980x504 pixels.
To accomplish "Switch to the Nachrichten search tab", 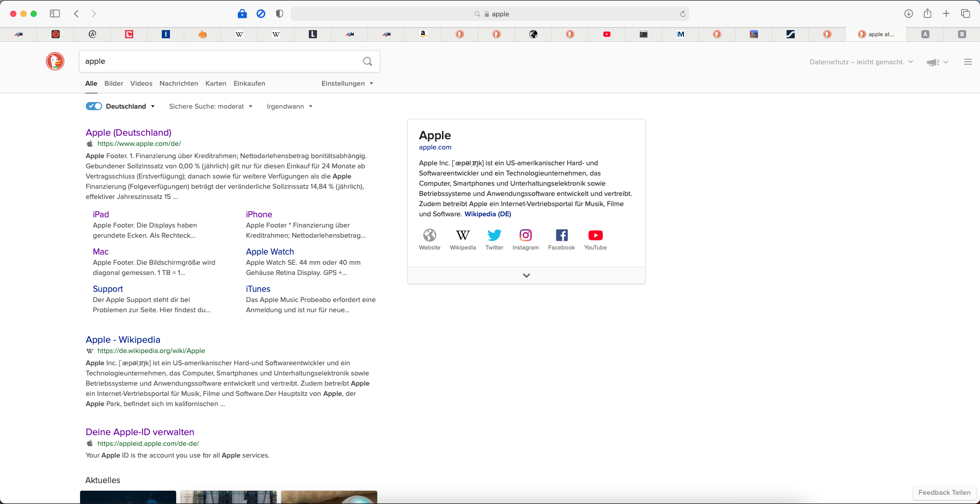I will [179, 83].
